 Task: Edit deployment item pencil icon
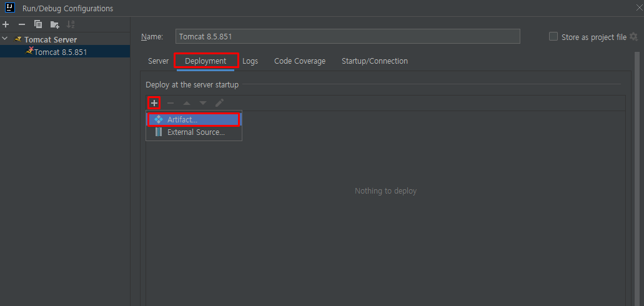point(219,102)
